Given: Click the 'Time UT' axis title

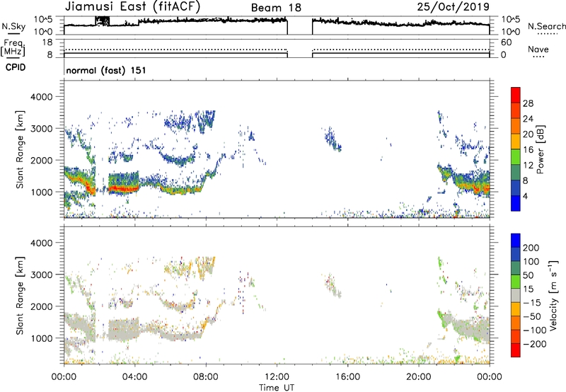Looking at the screenshot, I should click(x=277, y=388).
